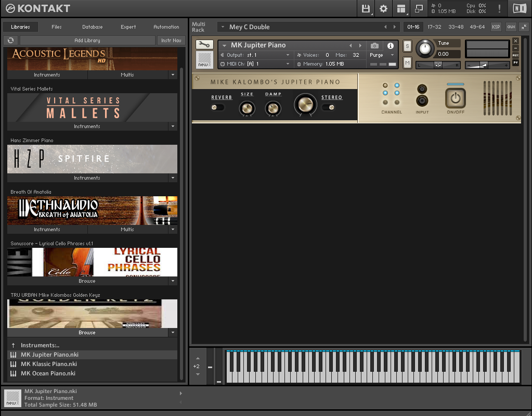Select MK Klassic Piano.nki file
The width and height of the screenshot is (532, 416).
tap(92, 364)
